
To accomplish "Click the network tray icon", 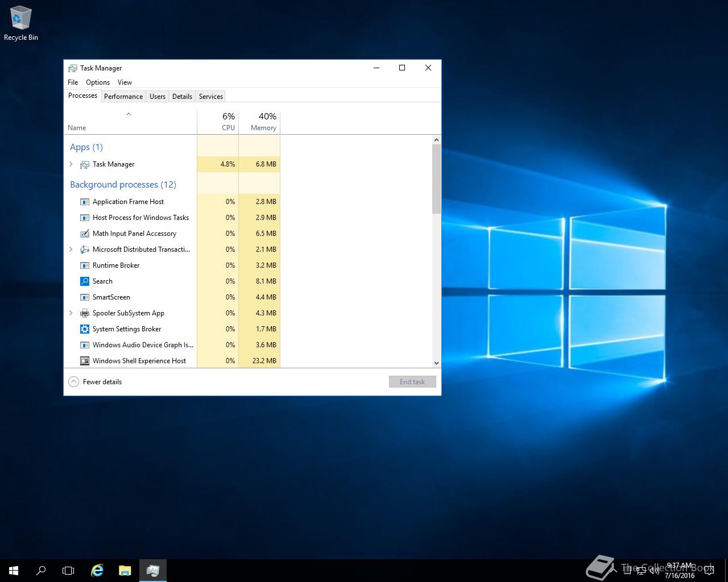I will [x=641, y=571].
